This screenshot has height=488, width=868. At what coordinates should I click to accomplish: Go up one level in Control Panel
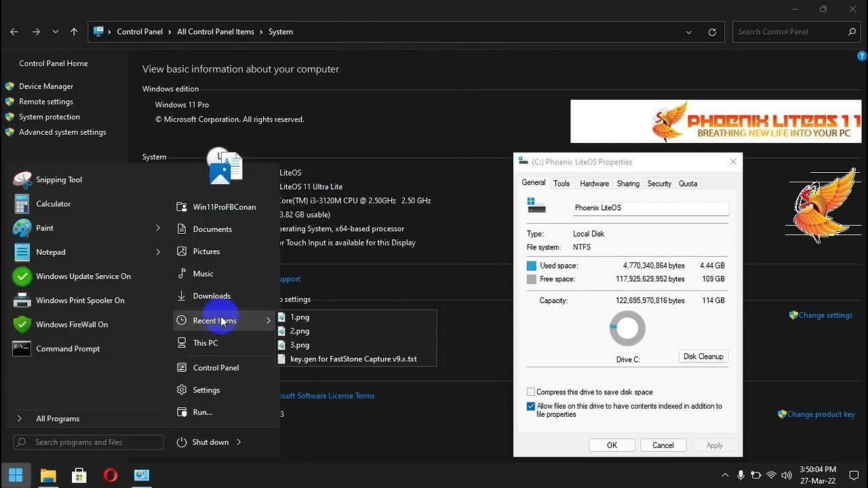(74, 32)
